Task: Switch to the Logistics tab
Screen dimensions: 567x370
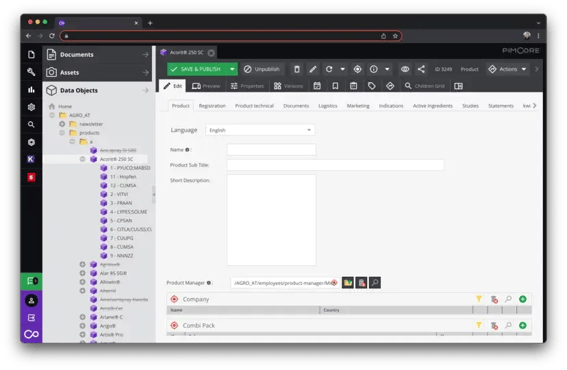Action: tap(328, 106)
